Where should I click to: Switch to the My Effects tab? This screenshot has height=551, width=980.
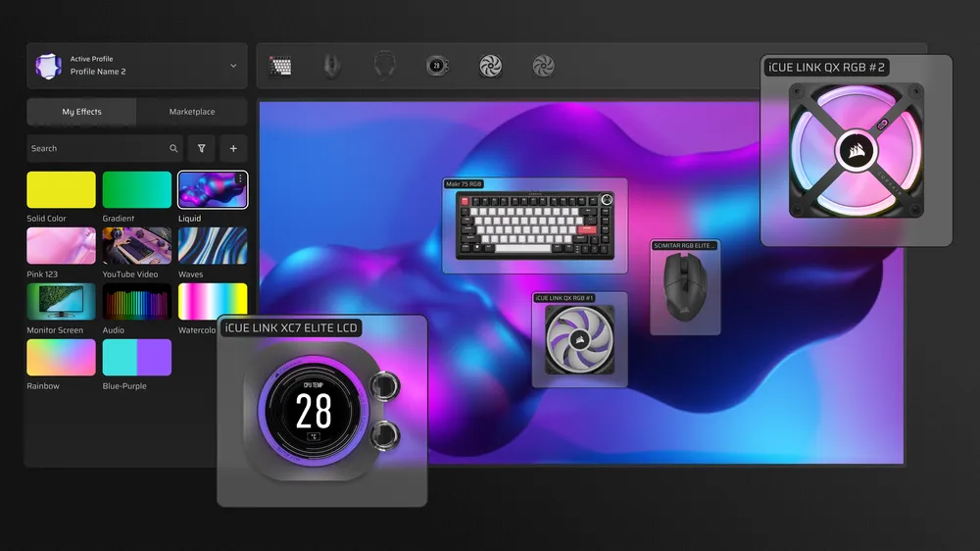click(x=81, y=112)
